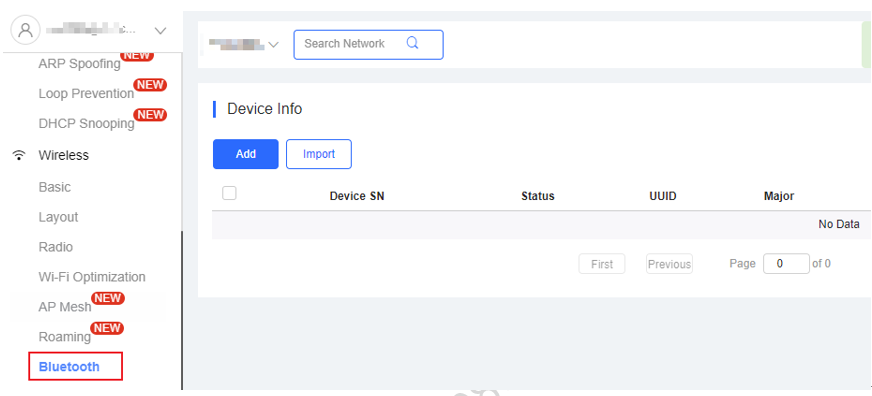Click the search magnifier icon
This screenshot has height=396, width=872.
[x=412, y=43]
